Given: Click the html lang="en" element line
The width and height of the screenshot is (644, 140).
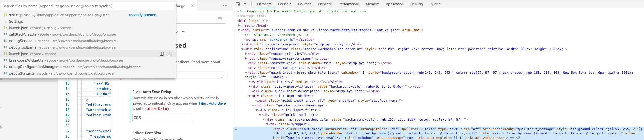Looking at the screenshot, I should [253, 21].
